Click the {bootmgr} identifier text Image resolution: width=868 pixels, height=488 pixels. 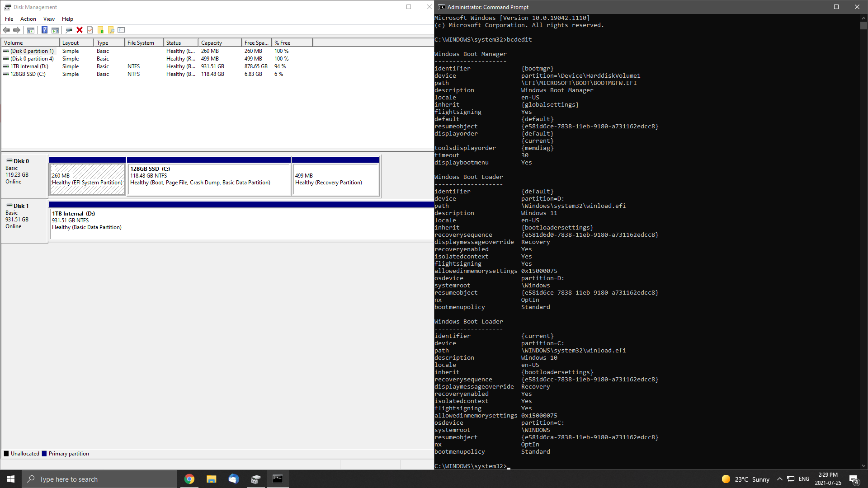pyautogui.click(x=537, y=69)
